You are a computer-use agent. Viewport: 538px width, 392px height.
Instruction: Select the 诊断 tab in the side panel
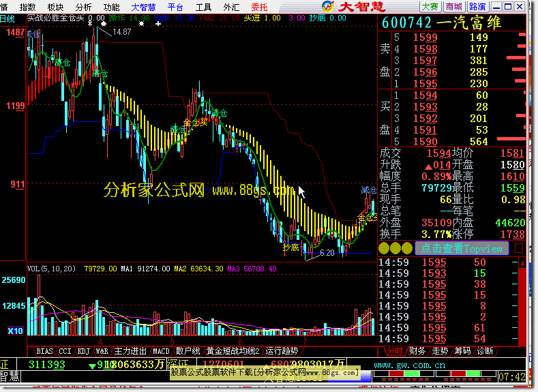485,351
